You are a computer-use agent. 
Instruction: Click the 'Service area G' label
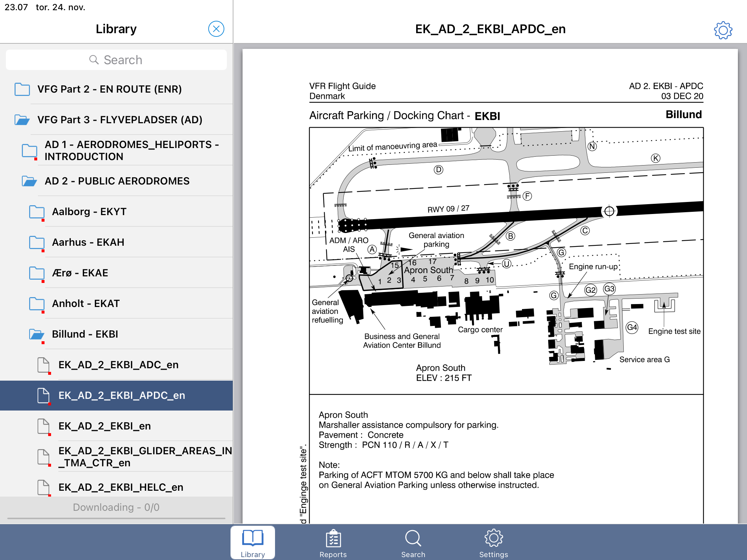click(x=645, y=359)
